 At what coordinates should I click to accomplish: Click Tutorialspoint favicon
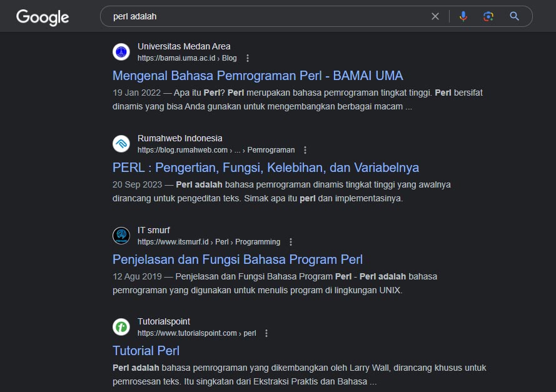click(121, 327)
